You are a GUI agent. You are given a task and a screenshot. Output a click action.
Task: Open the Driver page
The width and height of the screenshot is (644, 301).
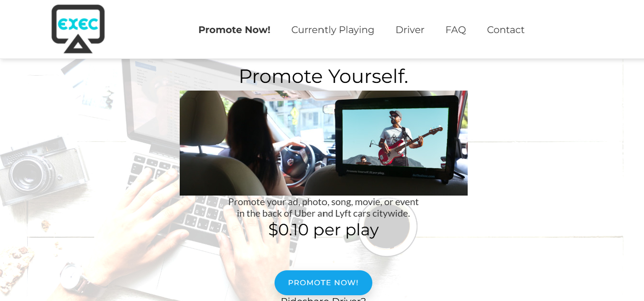tap(410, 30)
